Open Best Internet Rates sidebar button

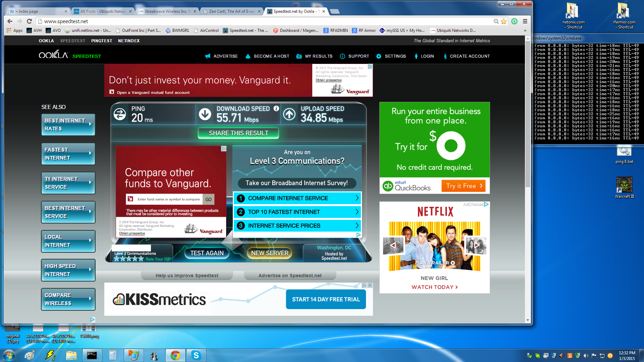[68, 125]
